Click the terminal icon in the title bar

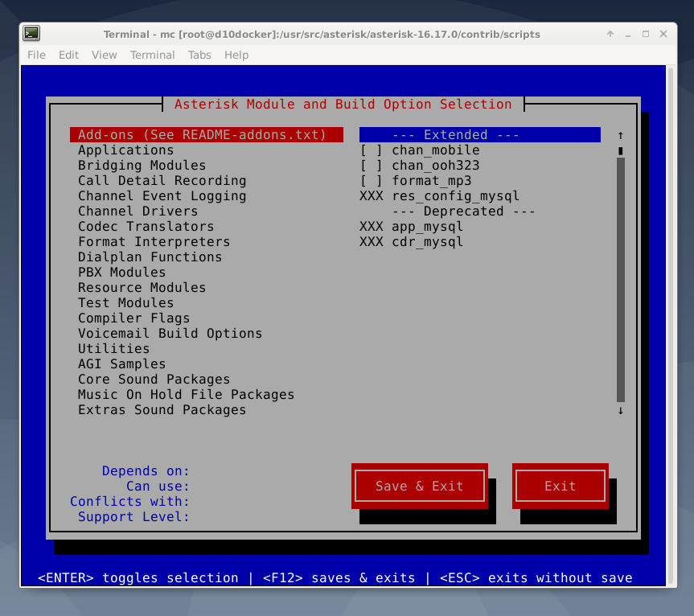[31, 34]
